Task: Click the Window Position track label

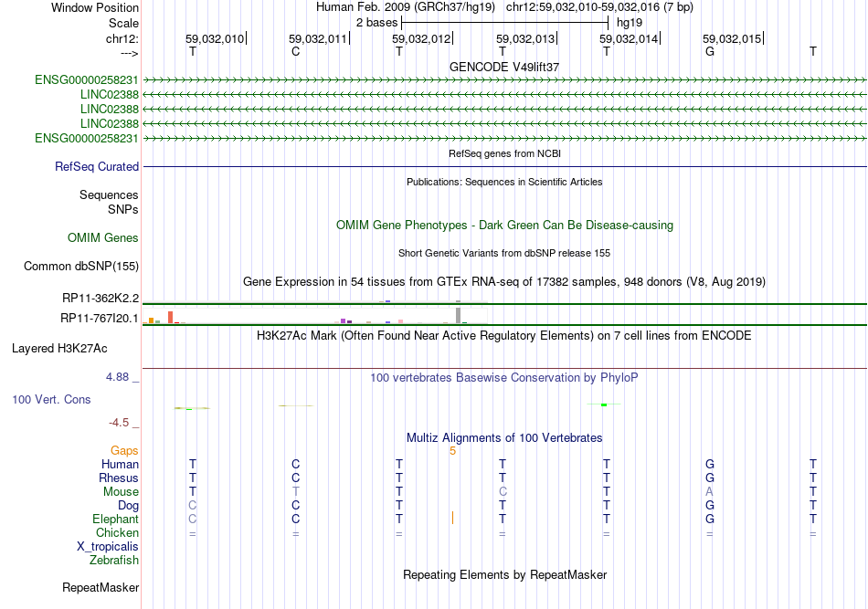Action: 95,7
